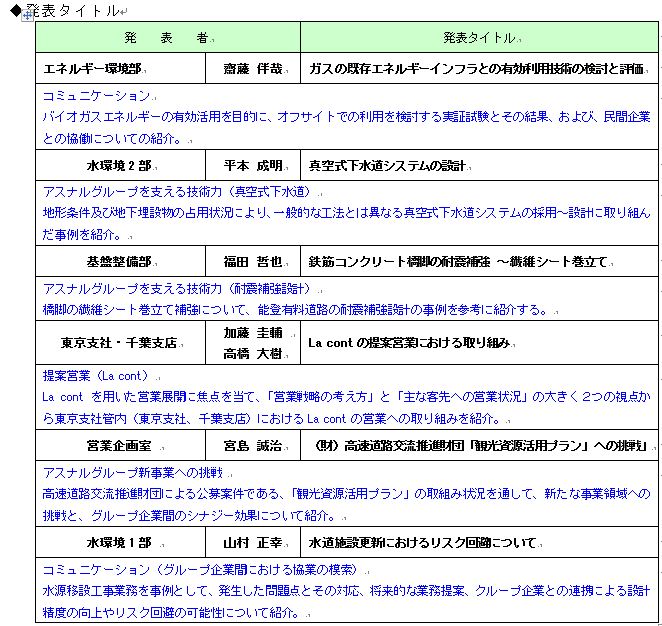Click アスナルグループを支える技術力（耐震補強設計）
This screenshot has width=662, height=626.
click(178, 289)
